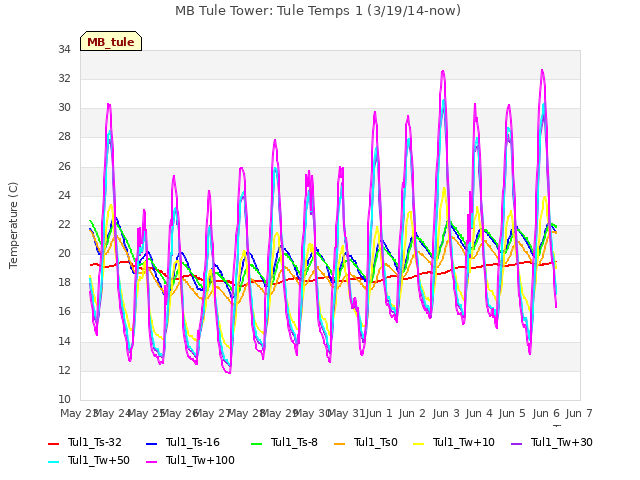Click the cyan Tul1_Tw+50 legend swatch
Image resolution: width=640 pixels, height=480 pixels.
point(53,462)
